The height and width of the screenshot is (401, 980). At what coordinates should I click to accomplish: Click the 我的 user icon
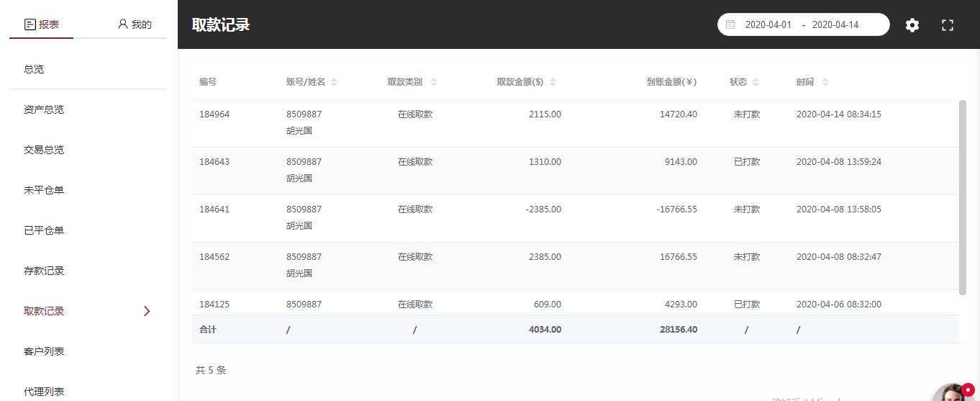[122, 24]
